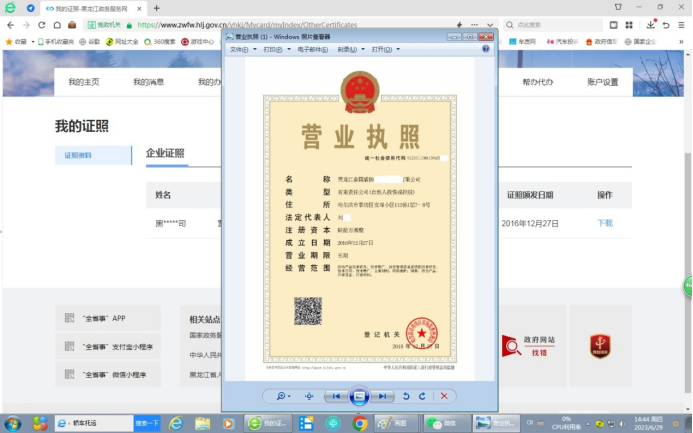Viewport: 693px width, 433px height.
Task: Open Photo Viewer help question mark icon
Action: [486, 48]
